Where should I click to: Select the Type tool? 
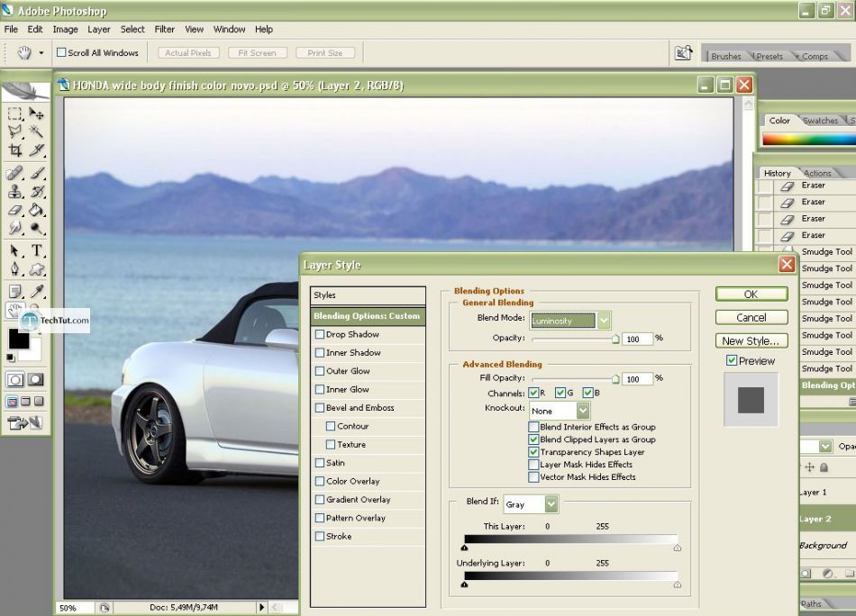pos(36,251)
